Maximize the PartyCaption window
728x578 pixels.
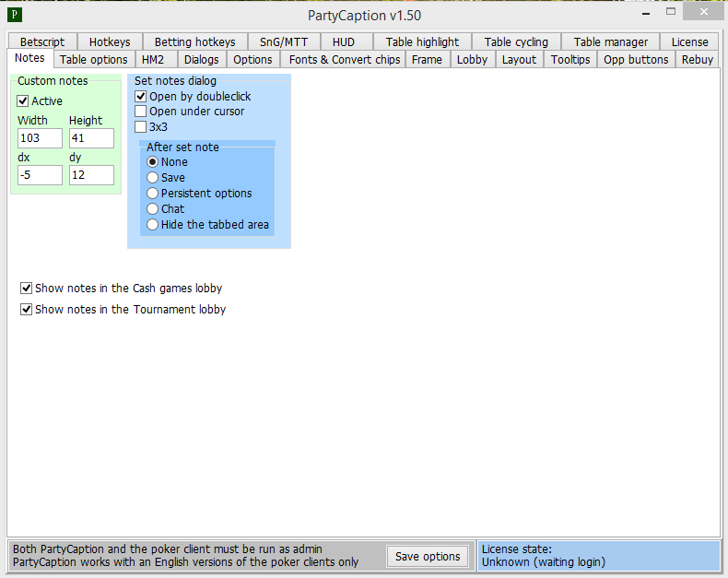coord(671,12)
